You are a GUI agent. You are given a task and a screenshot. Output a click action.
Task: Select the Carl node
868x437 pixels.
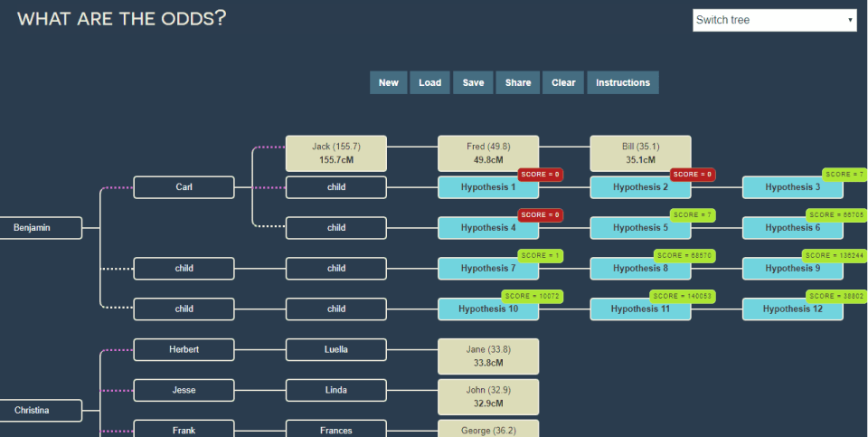tap(184, 187)
